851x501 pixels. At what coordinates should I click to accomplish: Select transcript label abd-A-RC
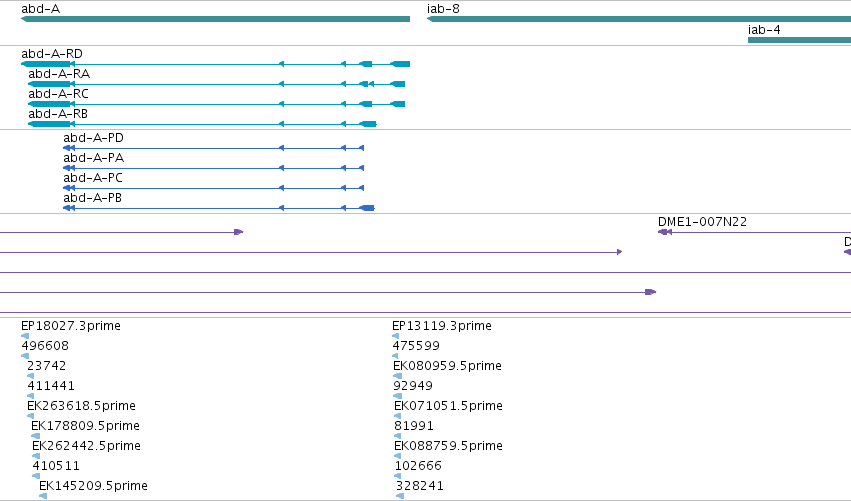tap(59, 94)
